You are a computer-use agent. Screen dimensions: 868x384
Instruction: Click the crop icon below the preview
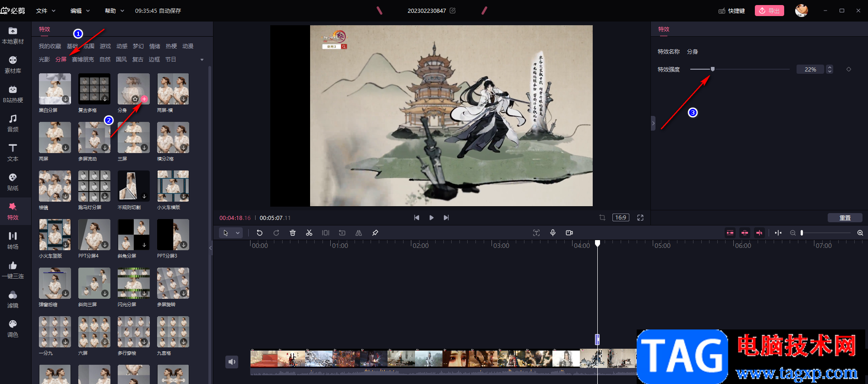coord(602,218)
